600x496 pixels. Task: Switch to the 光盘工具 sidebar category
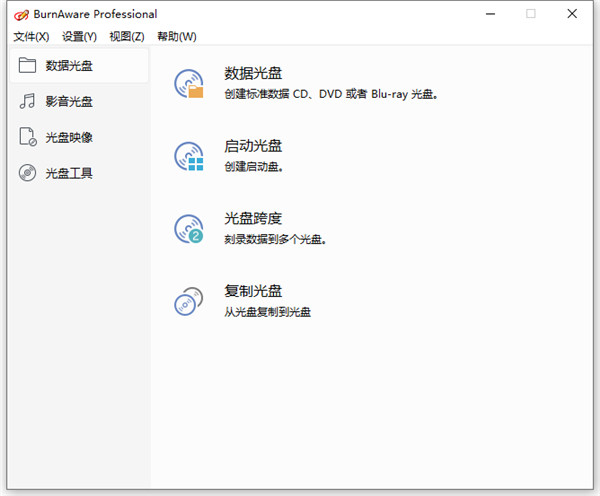click(79, 173)
